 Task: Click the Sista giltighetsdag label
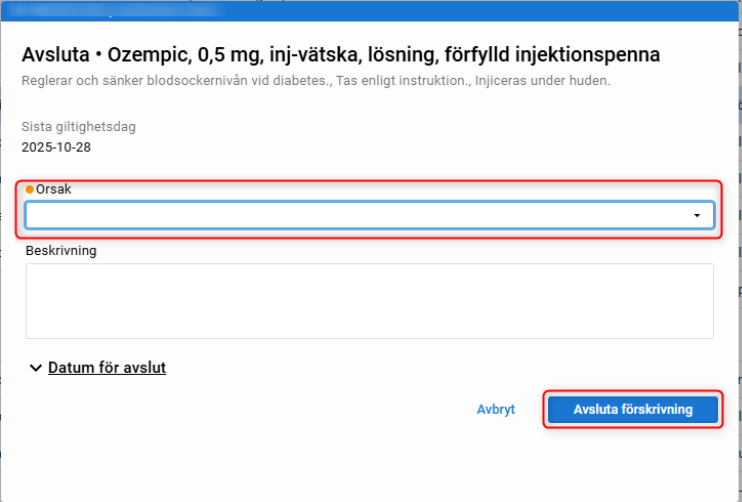coord(79,127)
